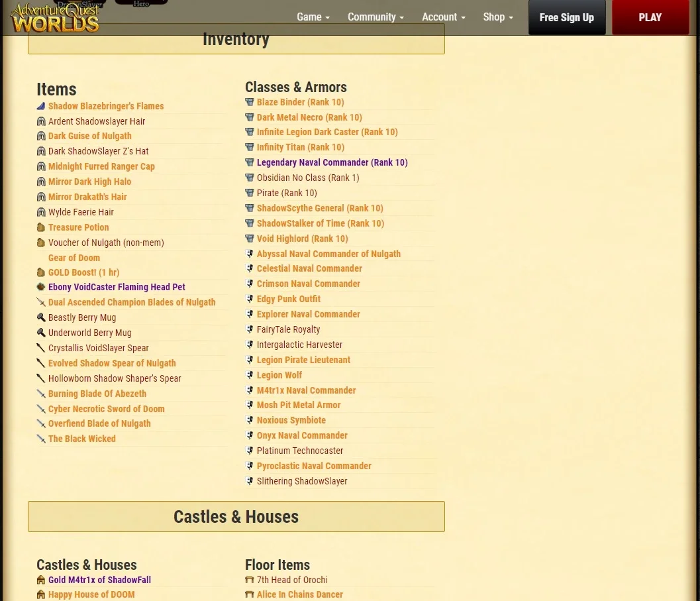700x601 pixels.
Task: Click the red PLAY button
Action: [650, 17]
